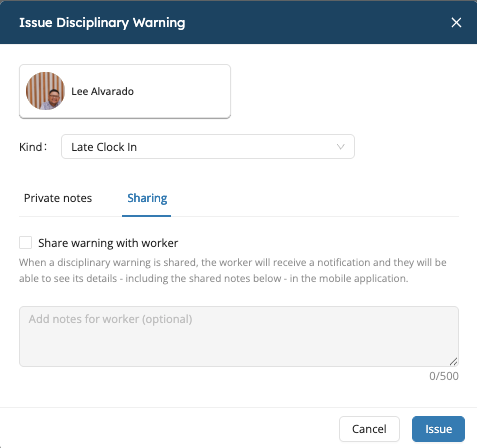The width and height of the screenshot is (477, 448).
Task: Click the Cancel button
Action: [x=369, y=429]
